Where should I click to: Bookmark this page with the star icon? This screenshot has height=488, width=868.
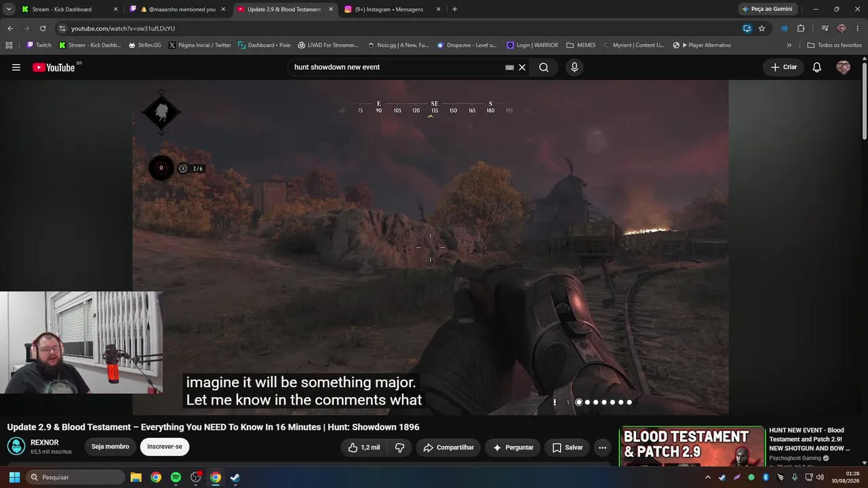762,28
